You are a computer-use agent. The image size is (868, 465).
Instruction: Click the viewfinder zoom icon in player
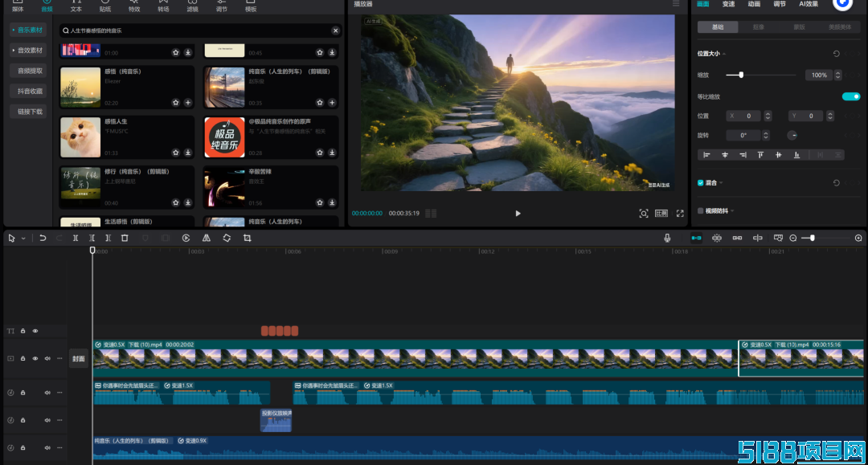pos(643,214)
